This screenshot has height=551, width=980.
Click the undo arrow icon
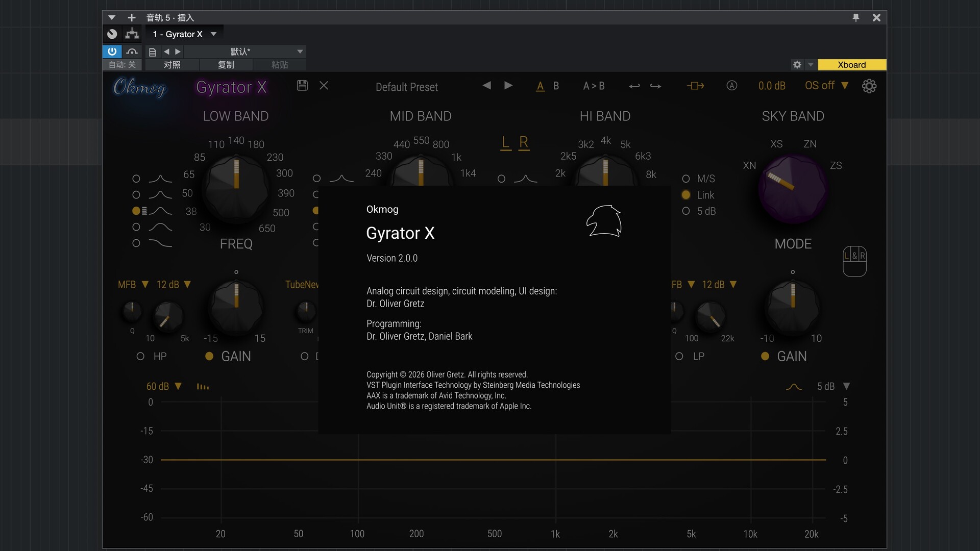click(634, 86)
